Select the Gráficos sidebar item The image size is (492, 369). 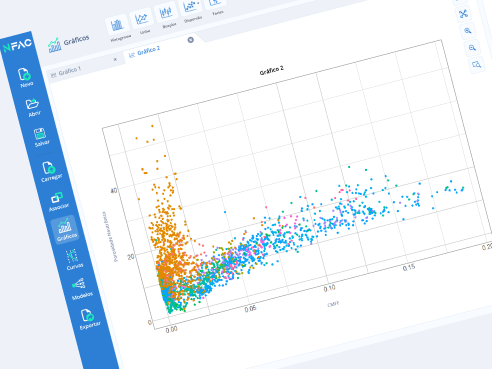[65, 229]
